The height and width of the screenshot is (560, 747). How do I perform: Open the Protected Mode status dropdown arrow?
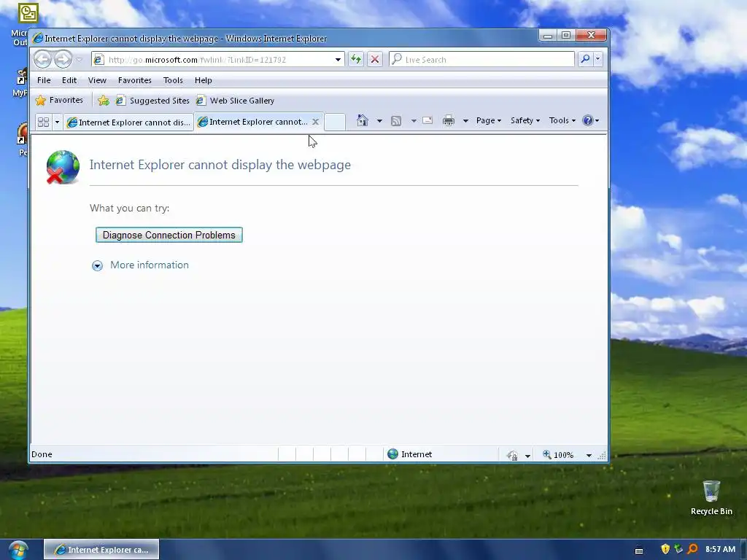click(x=527, y=456)
